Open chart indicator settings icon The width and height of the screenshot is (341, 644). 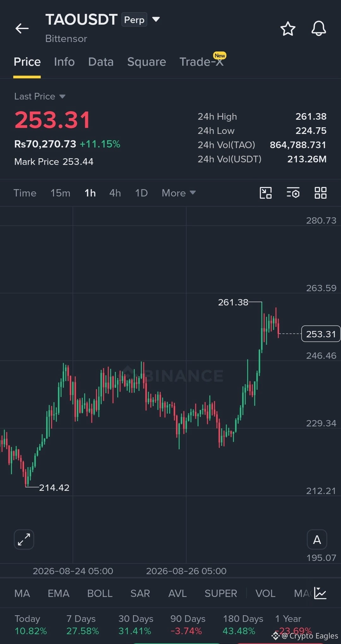pos(293,193)
